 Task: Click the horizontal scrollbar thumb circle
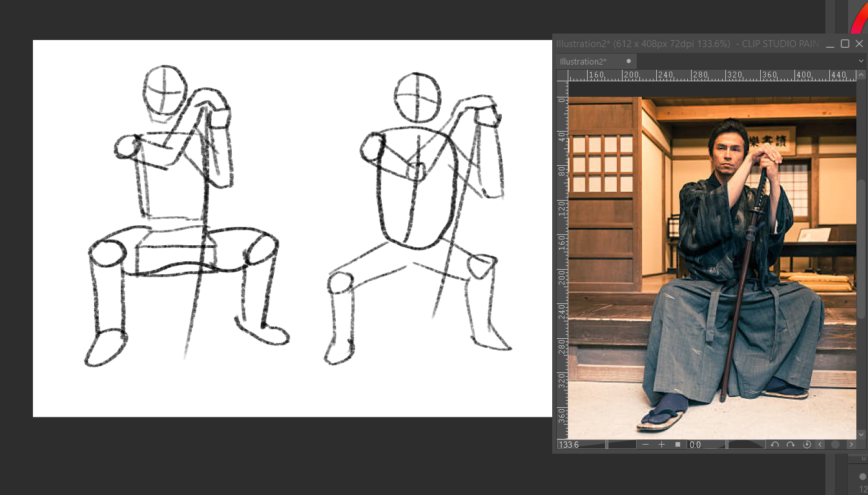pos(836,445)
